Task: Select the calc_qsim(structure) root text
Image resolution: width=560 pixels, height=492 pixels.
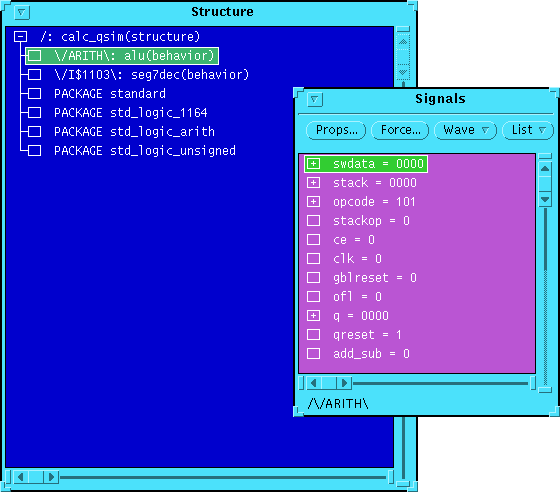Action: click(x=120, y=36)
